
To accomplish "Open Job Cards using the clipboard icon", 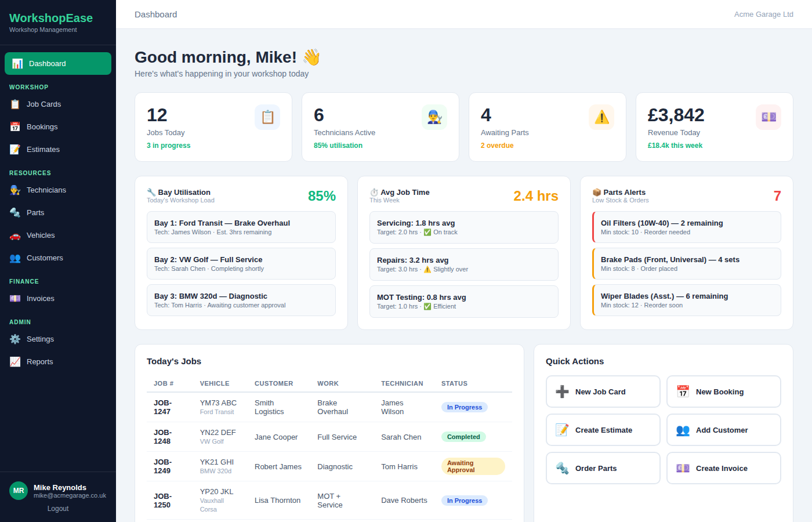I will 16,104.
